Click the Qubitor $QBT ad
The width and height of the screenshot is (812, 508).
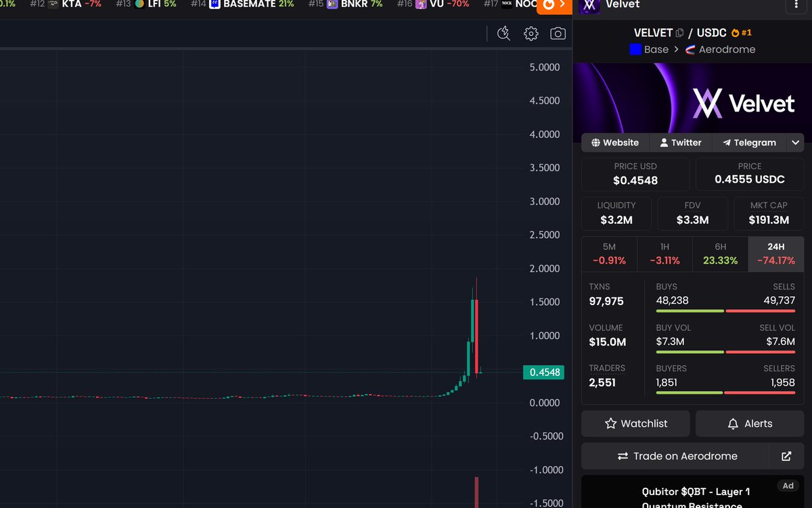[x=693, y=492]
